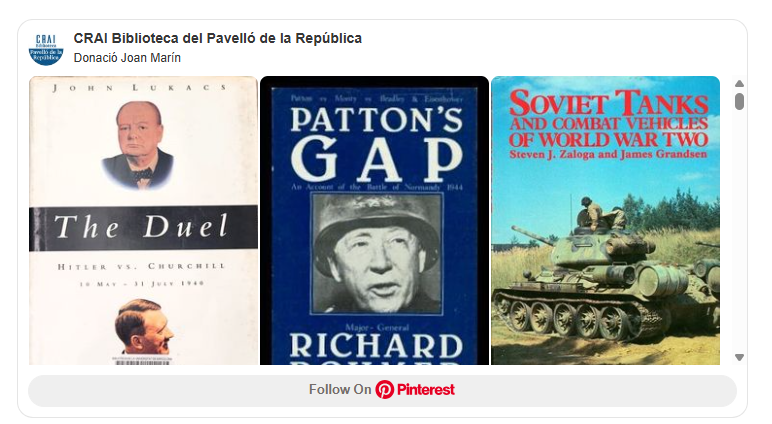The width and height of the screenshot is (772, 424).
Task: Open the Patton's Gap title text pin
Action: coord(377,145)
